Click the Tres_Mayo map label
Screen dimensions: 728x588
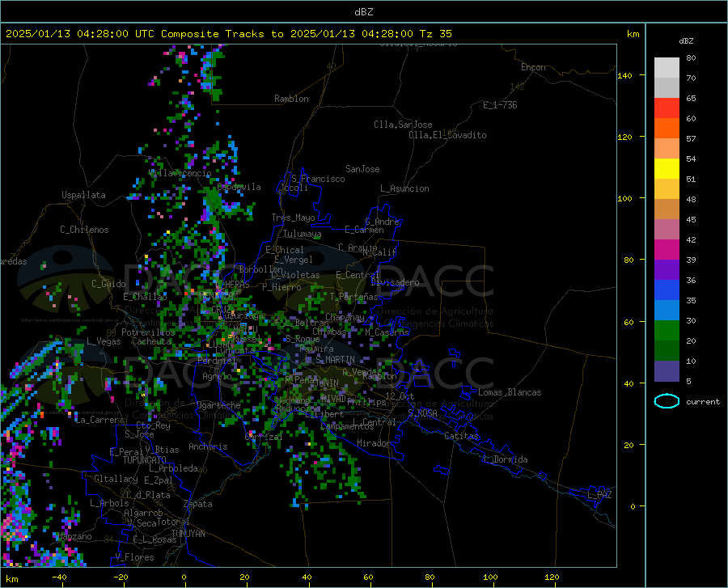pyautogui.click(x=293, y=218)
